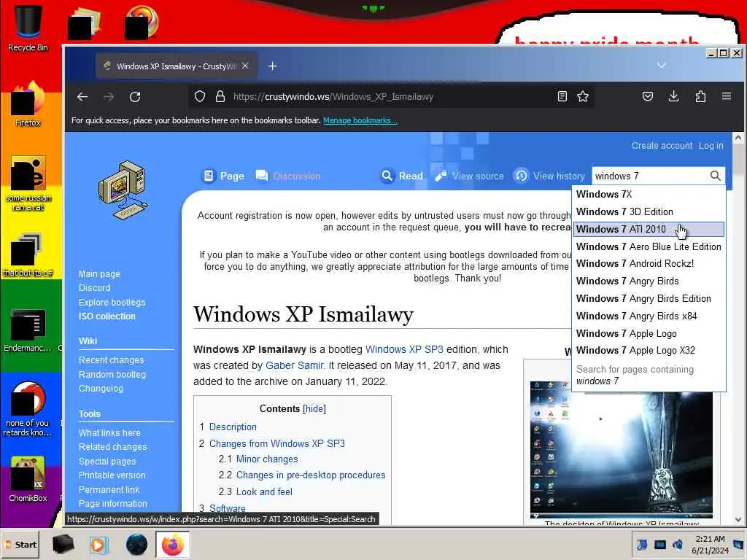Click the dark globe taskbar icon
This screenshot has width=747, height=560.
coord(136,544)
